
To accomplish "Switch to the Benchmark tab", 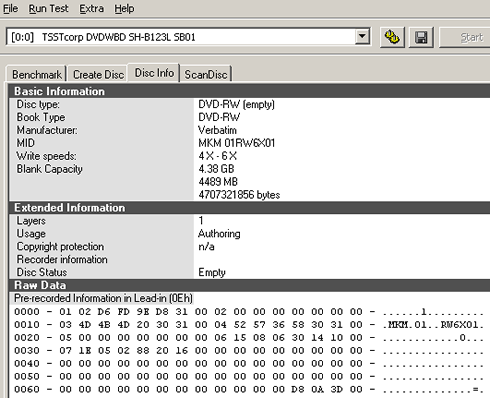I will click(x=37, y=74).
